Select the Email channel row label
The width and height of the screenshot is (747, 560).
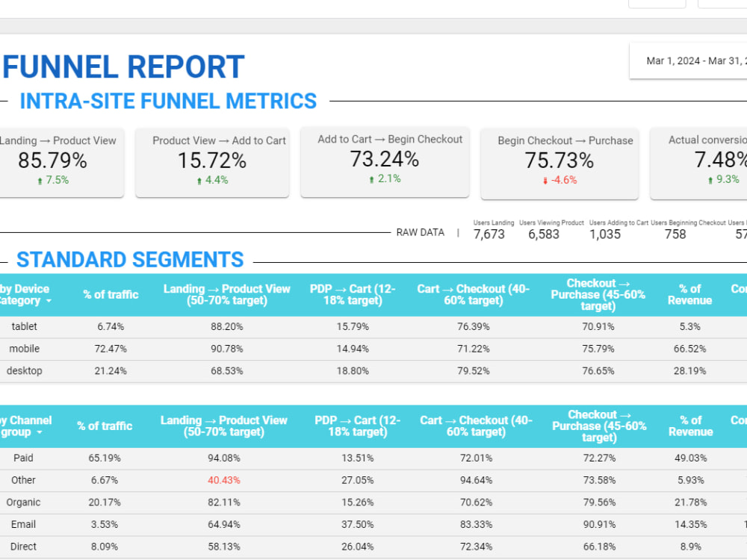click(23, 524)
